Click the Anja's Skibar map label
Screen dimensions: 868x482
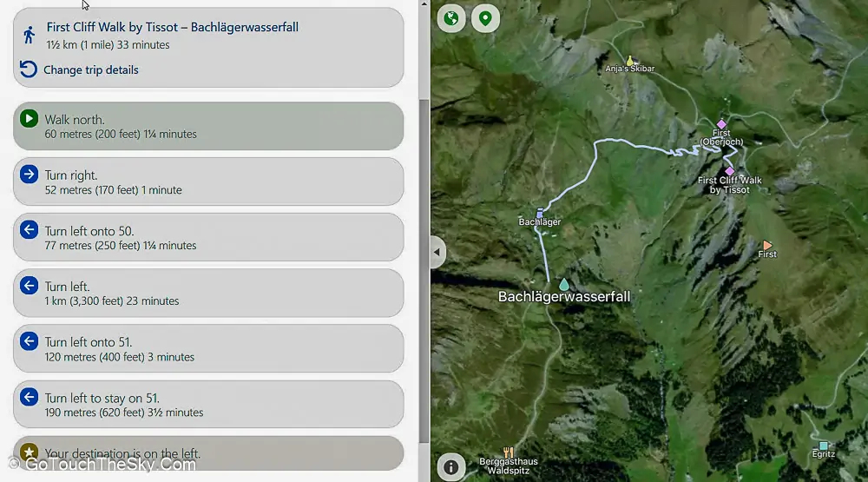tap(629, 69)
